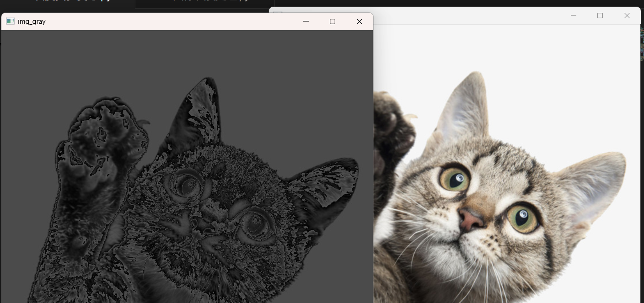The image size is (644, 303).
Task: Click the img_gray window's title bar icon
Action: (10, 21)
